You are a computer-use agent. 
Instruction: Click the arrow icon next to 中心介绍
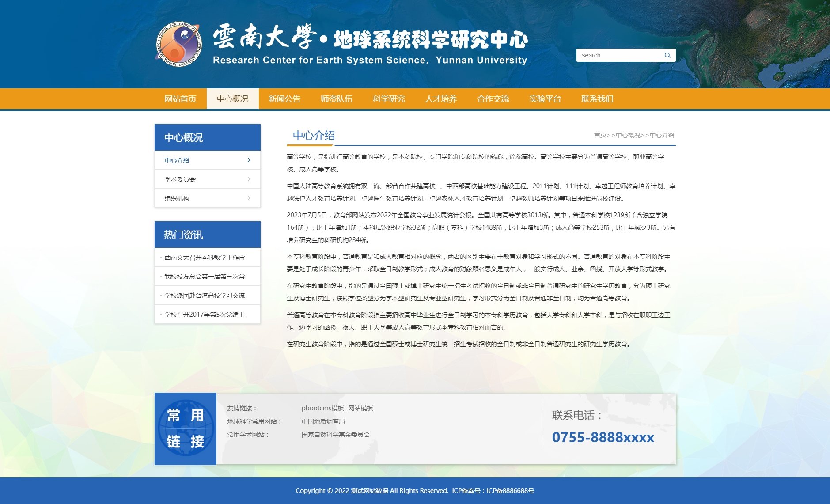click(249, 160)
